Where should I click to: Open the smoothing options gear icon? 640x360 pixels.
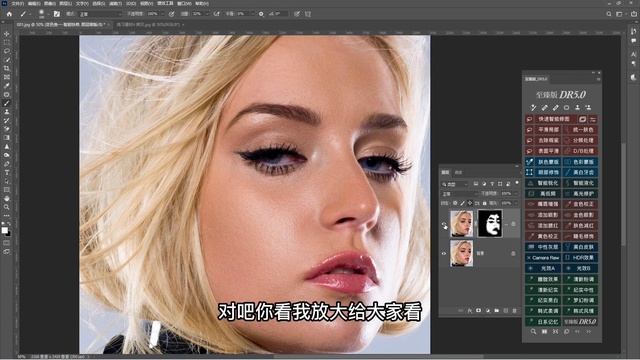click(x=261, y=14)
